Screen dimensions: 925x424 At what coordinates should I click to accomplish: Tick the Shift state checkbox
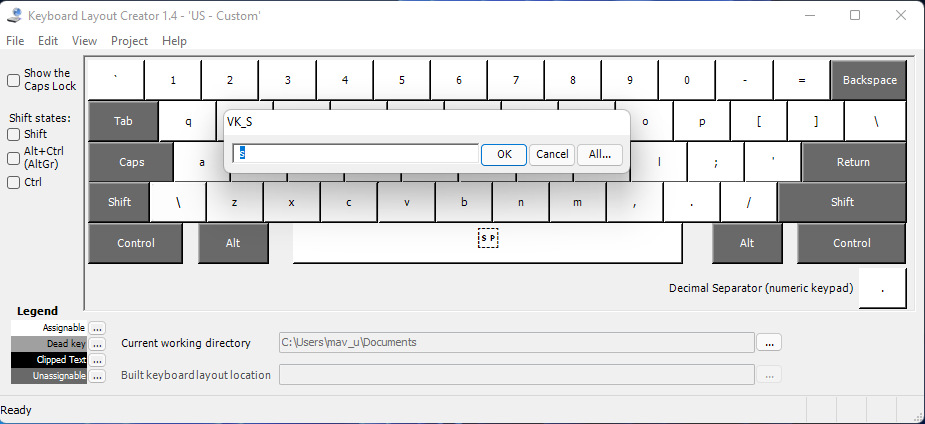point(14,134)
